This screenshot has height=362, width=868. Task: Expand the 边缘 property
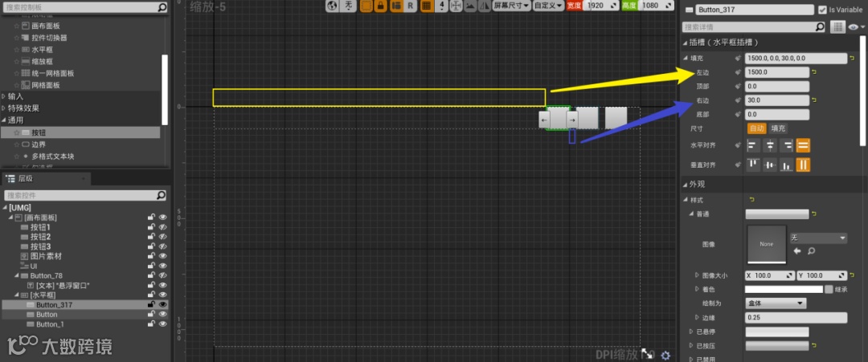[x=697, y=317]
